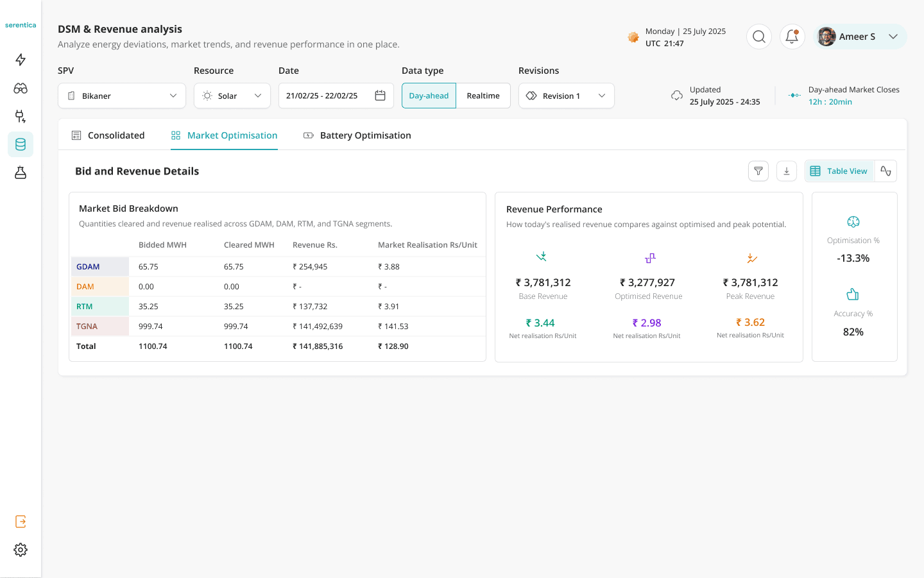Image resolution: width=924 pixels, height=578 pixels.
Task: Select the Table View button
Action: [839, 171]
